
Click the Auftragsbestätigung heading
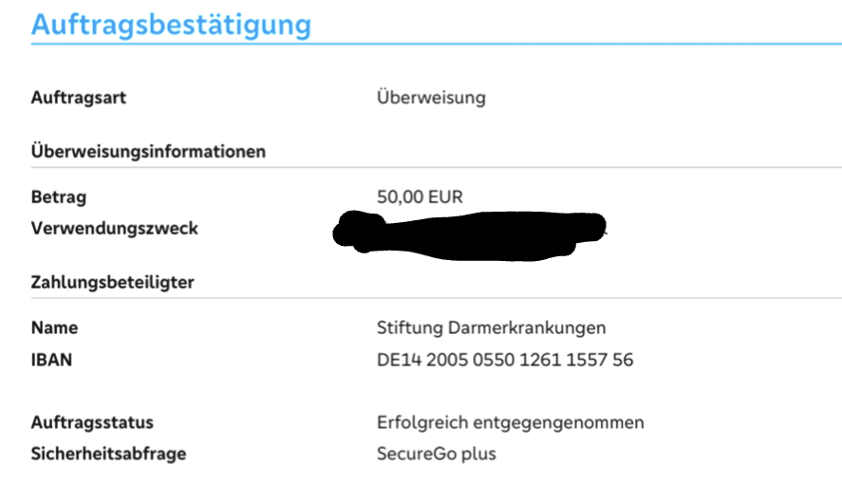tap(171, 25)
